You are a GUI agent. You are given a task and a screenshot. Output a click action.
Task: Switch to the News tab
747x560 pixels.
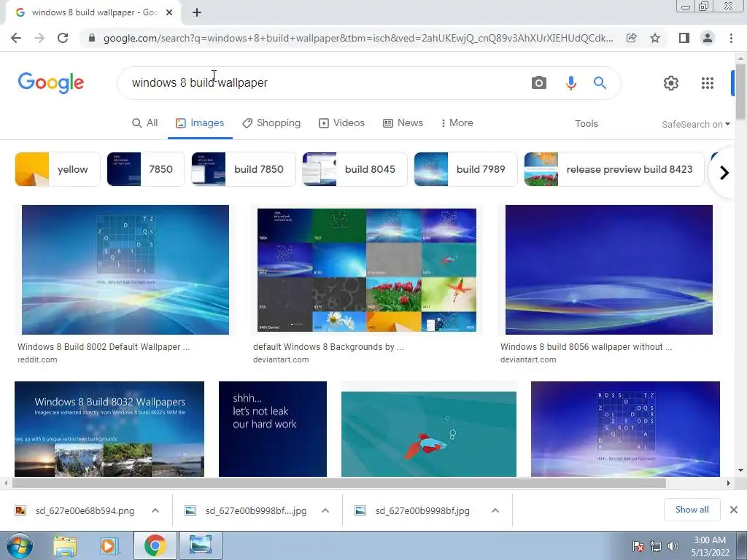pyautogui.click(x=403, y=122)
